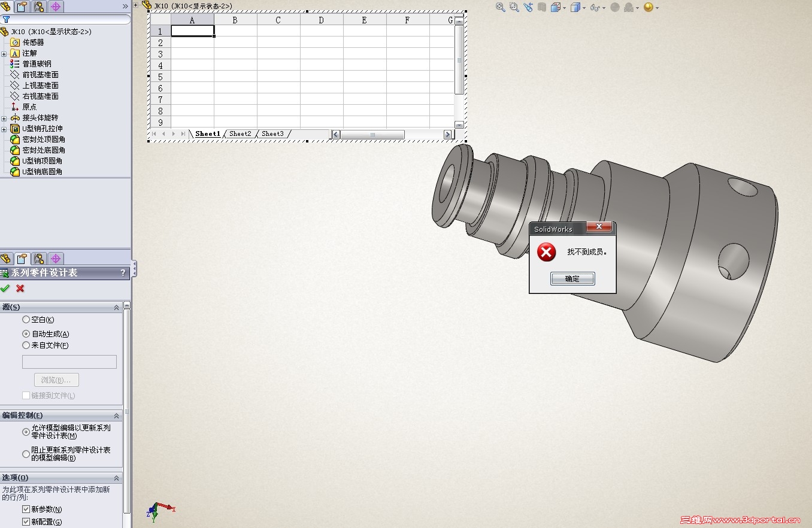Open the FeatureManager design tree tab at top
The height and width of the screenshot is (528, 812).
5,7
